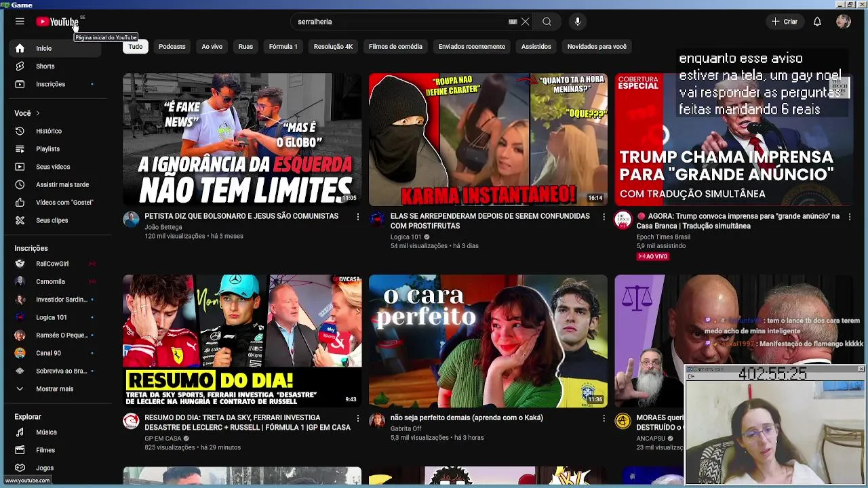The height and width of the screenshot is (488, 868).
Task: Open the GP EM CASA channel name
Action: click(x=163, y=439)
